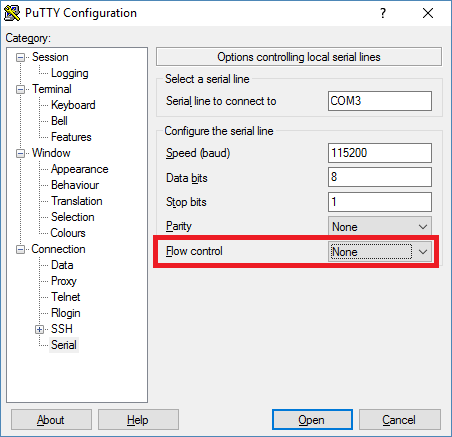Select Keyboard category
The height and width of the screenshot is (437, 452).
[x=73, y=105]
